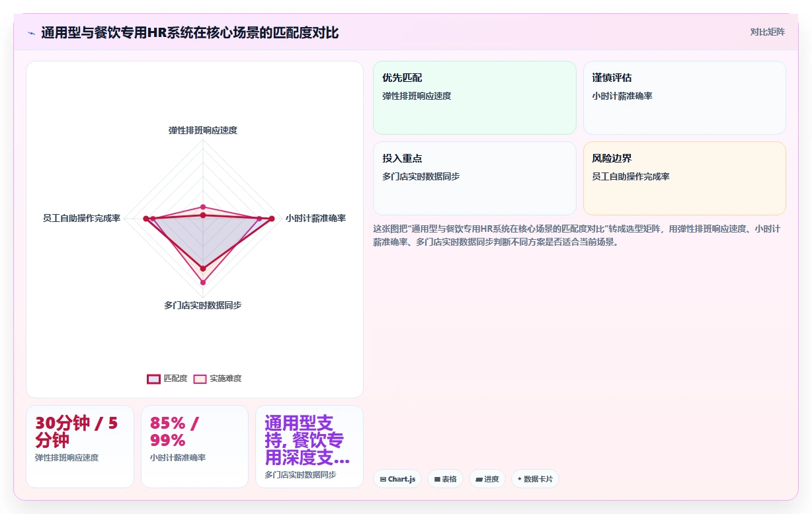The height and width of the screenshot is (514, 812).
Task: Click the rightmost radar data point
Action: click(x=271, y=218)
